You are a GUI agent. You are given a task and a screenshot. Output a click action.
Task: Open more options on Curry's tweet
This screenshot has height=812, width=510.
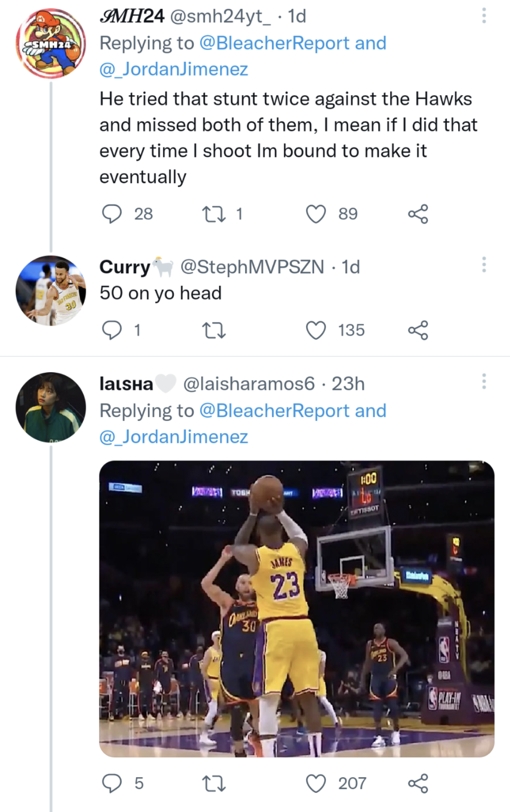pos(483,264)
